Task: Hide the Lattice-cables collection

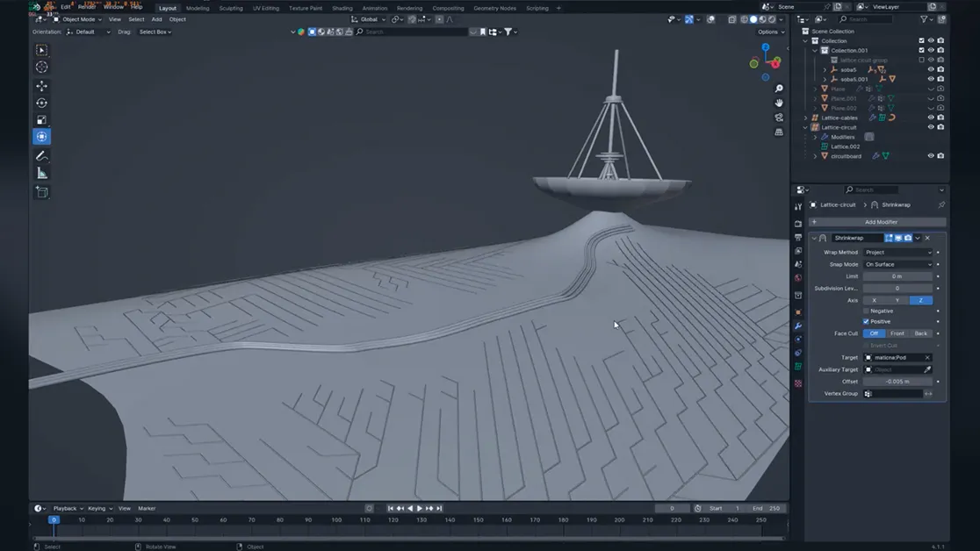Action: pos(931,118)
